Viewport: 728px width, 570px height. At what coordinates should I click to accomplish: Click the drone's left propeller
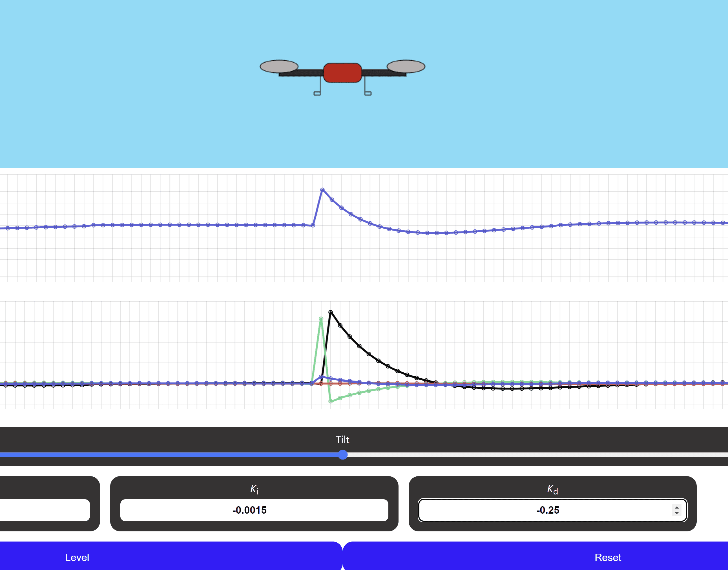pos(279,66)
